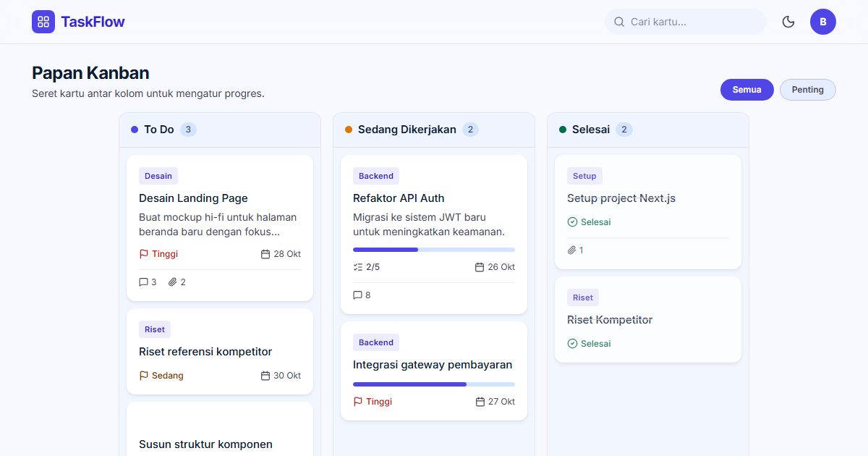Click the Sedang Dikerjakan count badge
Image resolution: width=868 pixels, height=456 pixels.
pos(470,130)
